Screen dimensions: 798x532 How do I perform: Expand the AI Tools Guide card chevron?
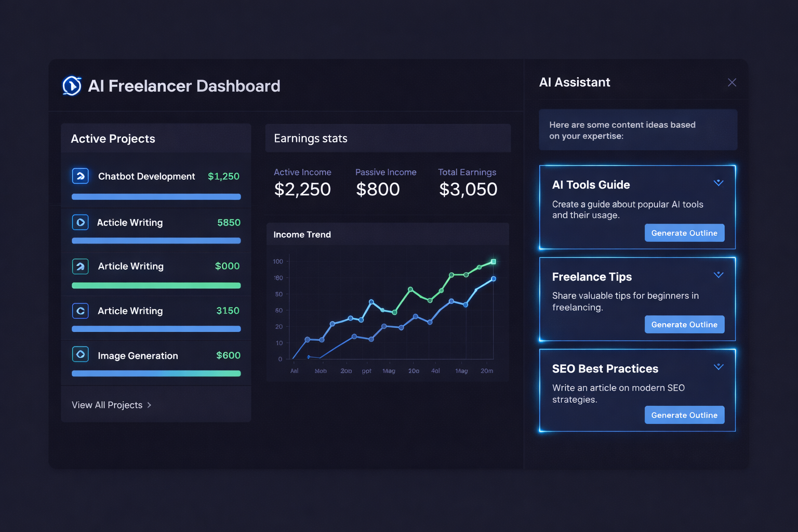click(719, 183)
